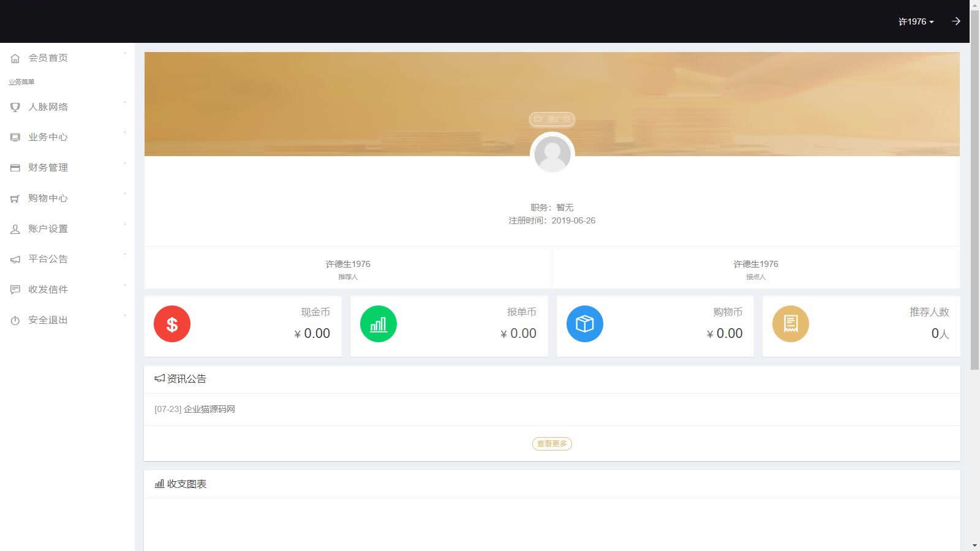The width and height of the screenshot is (980, 551).
Task: Select the 购物中心 cart icon
Action: pyautogui.click(x=15, y=198)
